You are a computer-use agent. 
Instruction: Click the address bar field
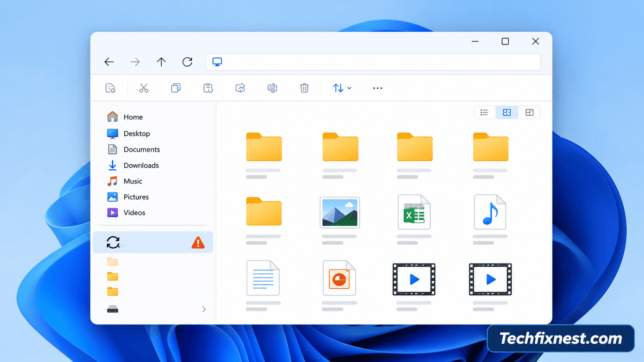tap(373, 62)
